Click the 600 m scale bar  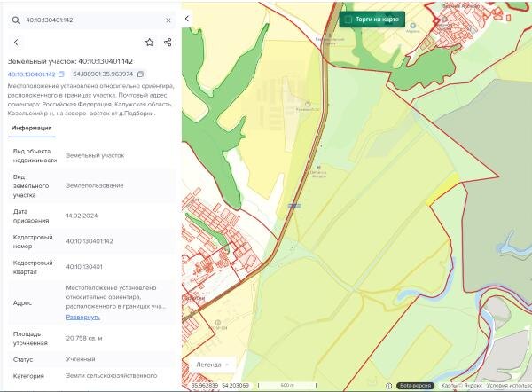coord(287,385)
